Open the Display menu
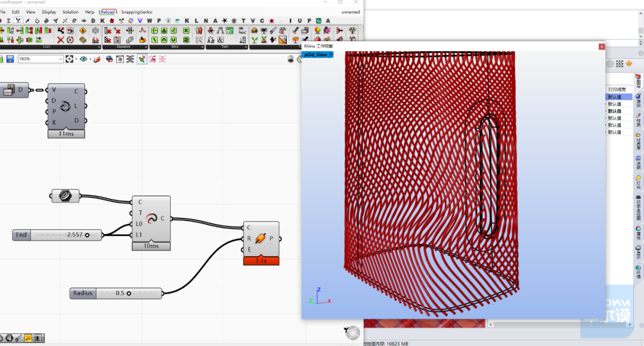 tap(49, 12)
